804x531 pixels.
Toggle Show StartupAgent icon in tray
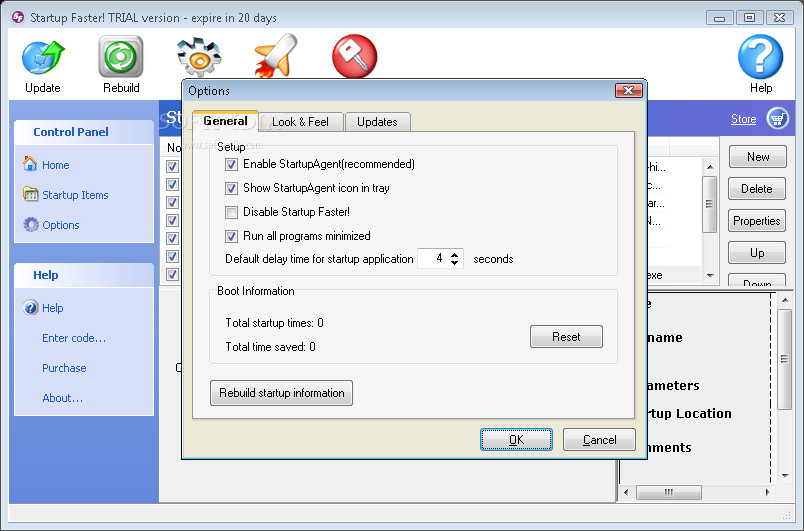(x=231, y=188)
